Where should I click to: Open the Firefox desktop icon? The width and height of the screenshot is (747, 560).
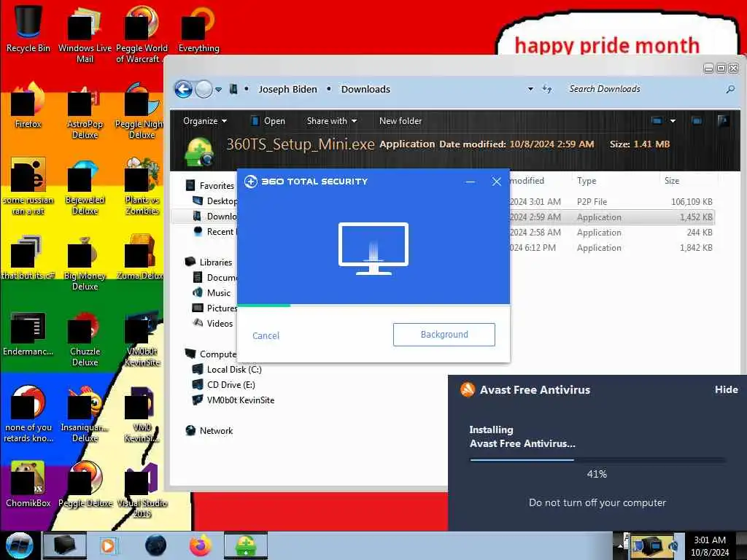point(28,105)
